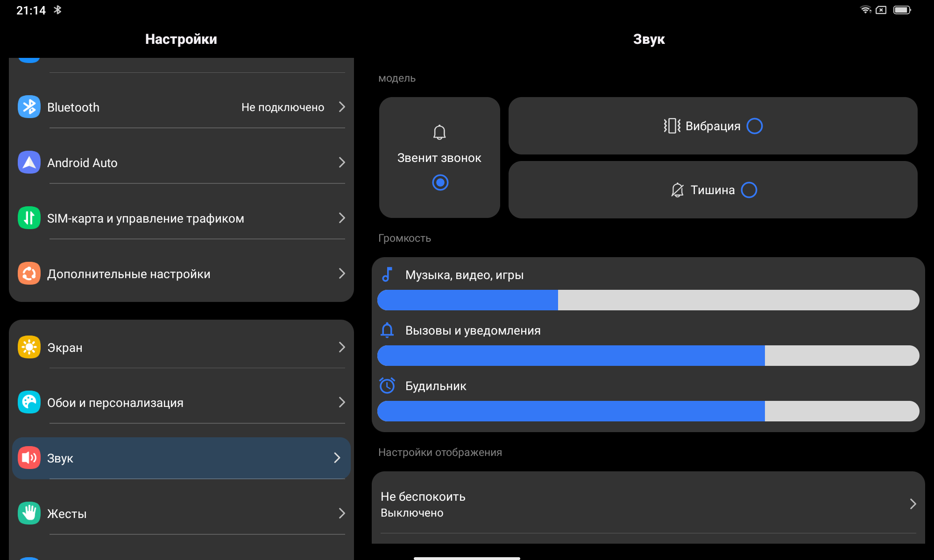Tap the bottom navigation gesture bar
The height and width of the screenshot is (560, 934).
(x=467, y=558)
